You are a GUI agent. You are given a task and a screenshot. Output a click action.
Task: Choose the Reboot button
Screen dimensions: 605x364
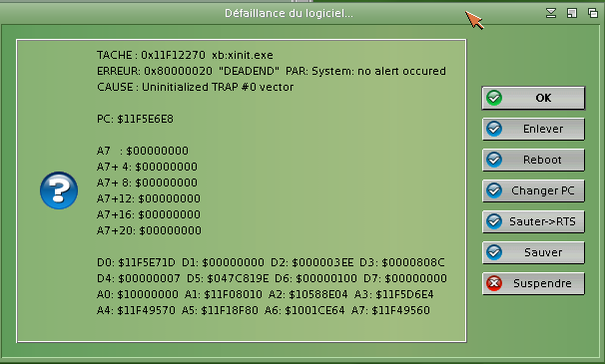[x=533, y=160]
